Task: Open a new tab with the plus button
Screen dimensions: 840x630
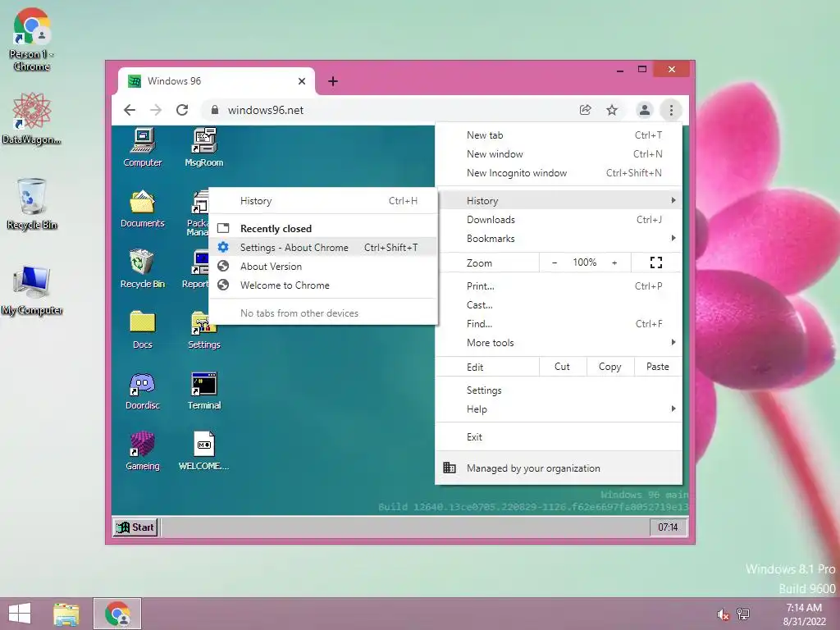Action: pos(333,81)
